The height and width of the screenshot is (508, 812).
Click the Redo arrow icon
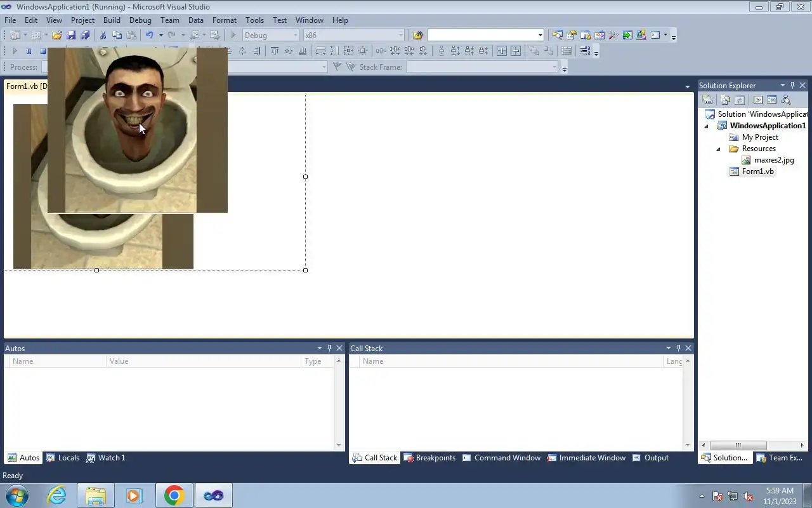pos(171,36)
